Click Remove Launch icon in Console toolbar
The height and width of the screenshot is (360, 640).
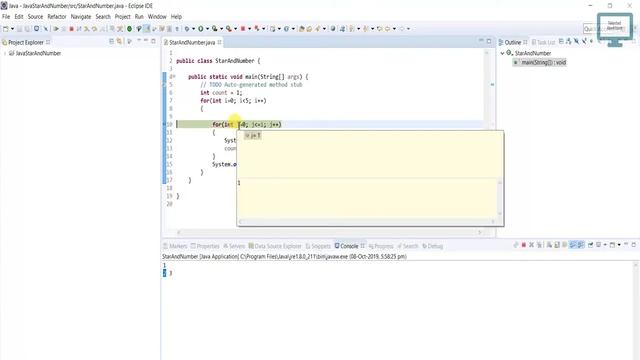pyautogui.click(x=531, y=245)
